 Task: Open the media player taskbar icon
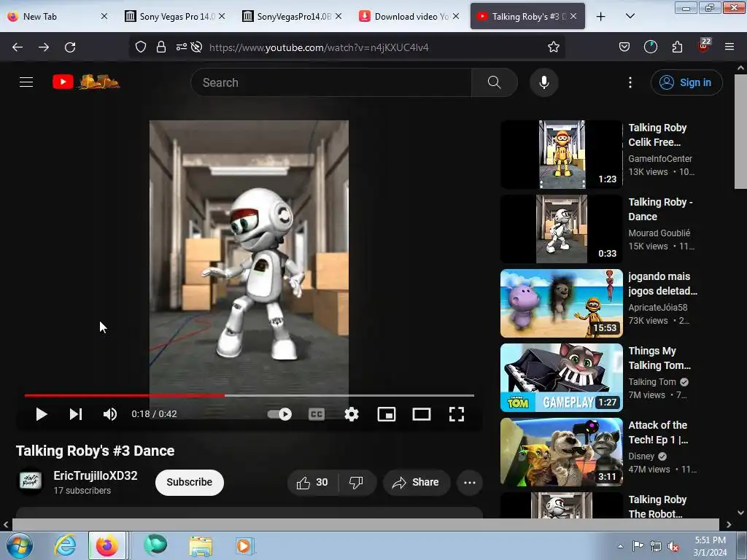[245, 546]
